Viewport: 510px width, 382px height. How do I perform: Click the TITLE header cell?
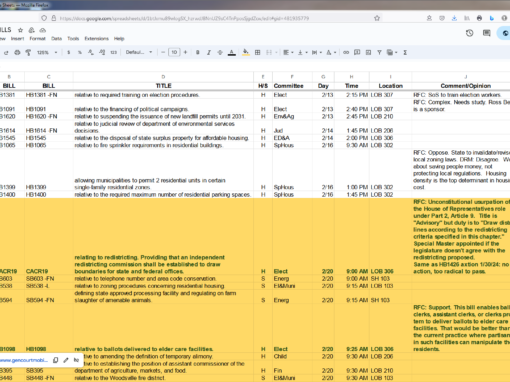[x=163, y=86]
